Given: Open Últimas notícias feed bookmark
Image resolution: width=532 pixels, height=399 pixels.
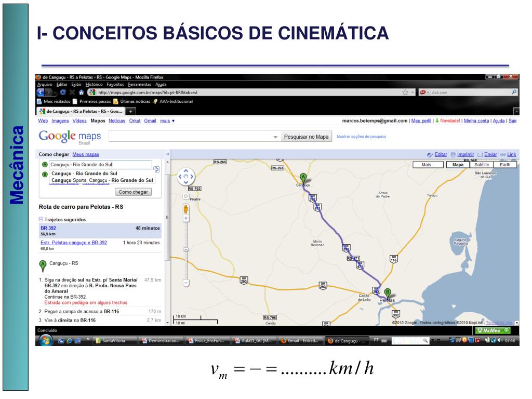Looking at the screenshot, I should point(131,101).
